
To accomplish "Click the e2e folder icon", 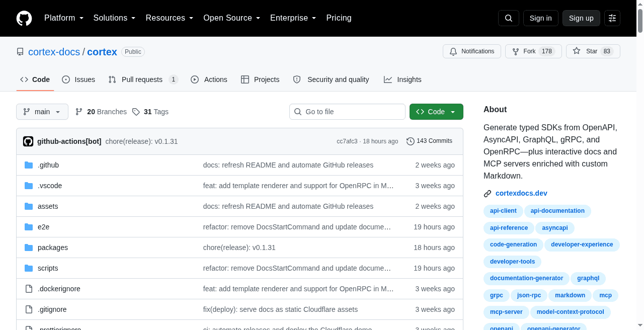I will click(x=29, y=227).
